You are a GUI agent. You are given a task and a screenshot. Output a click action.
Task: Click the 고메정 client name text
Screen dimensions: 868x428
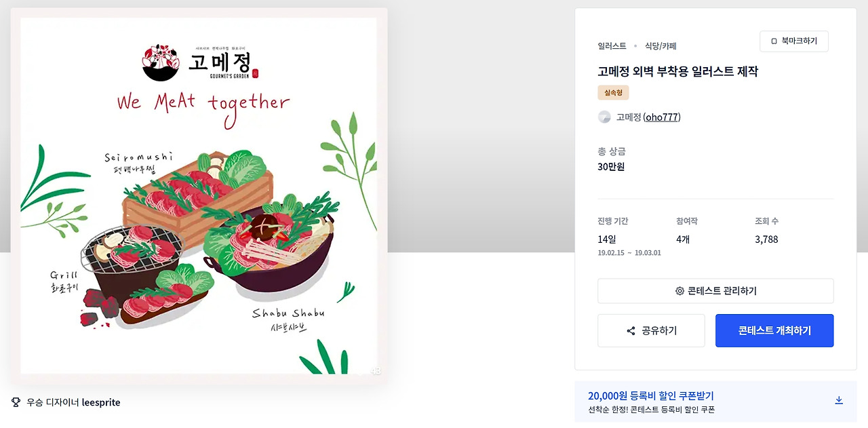[628, 117]
